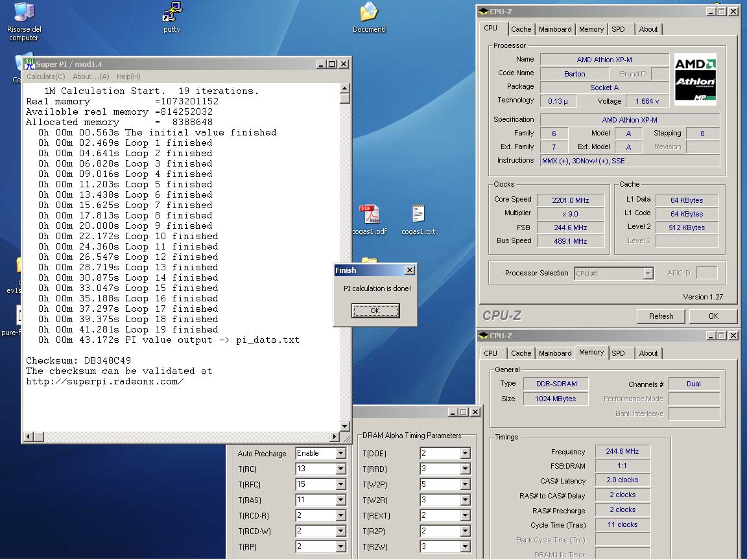Click the Voltage 1.664 v field

pos(647,101)
